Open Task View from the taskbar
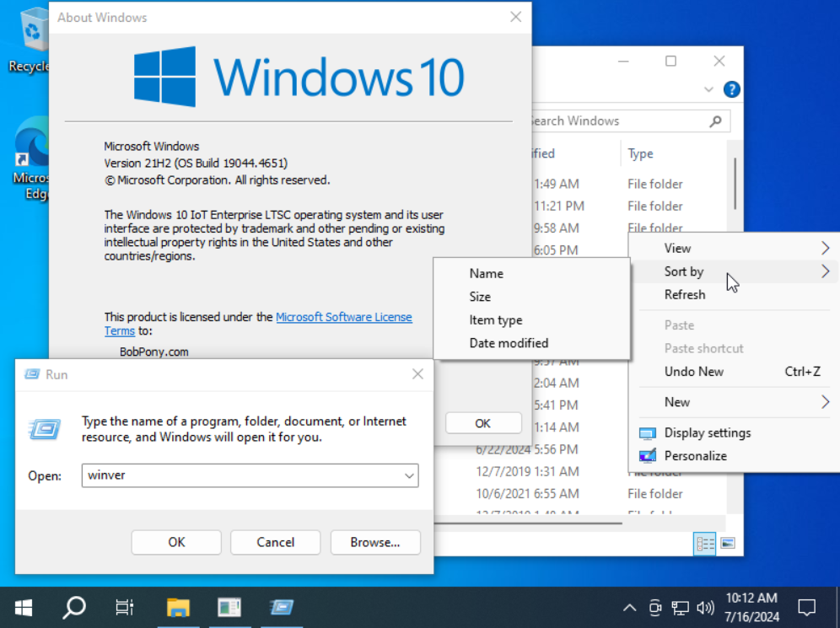This screenshot has width=840, height=628. coord(124,607)
